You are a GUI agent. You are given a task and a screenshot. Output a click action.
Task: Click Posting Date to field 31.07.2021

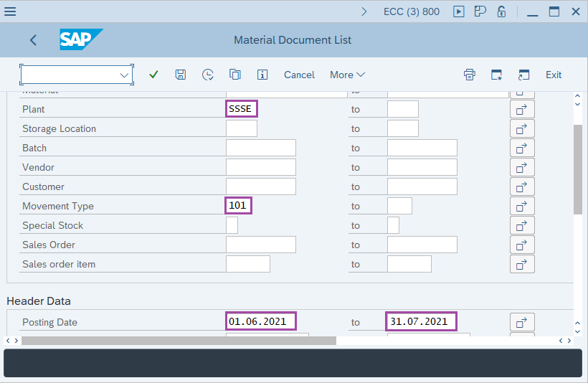point(421,321)
